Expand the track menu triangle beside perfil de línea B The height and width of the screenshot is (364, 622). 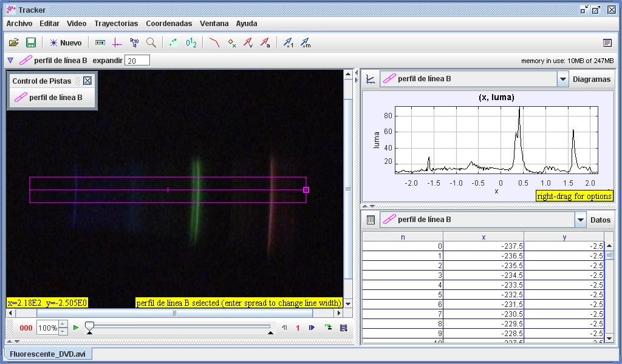coord(10,61)
